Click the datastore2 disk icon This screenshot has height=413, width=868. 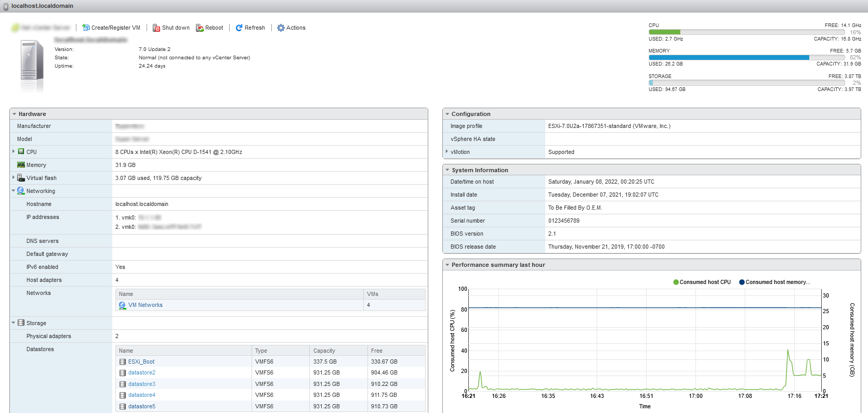[x=123, y=373]
